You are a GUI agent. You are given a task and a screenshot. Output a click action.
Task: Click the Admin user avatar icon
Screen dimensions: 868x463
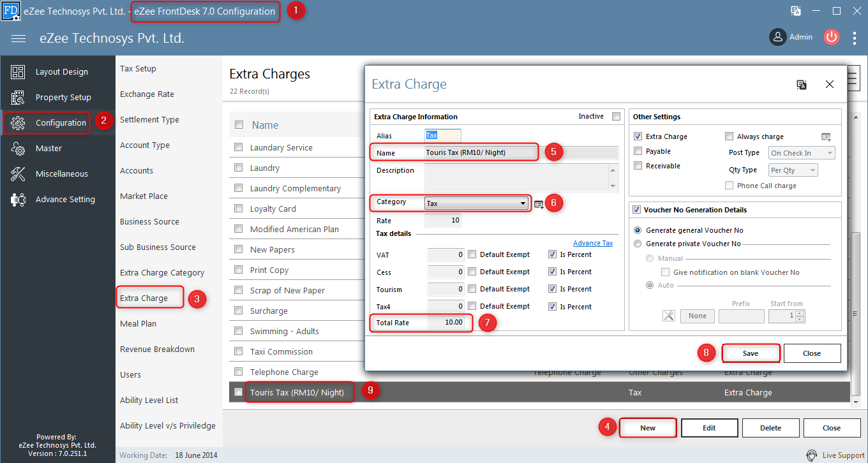click(777, 37)
